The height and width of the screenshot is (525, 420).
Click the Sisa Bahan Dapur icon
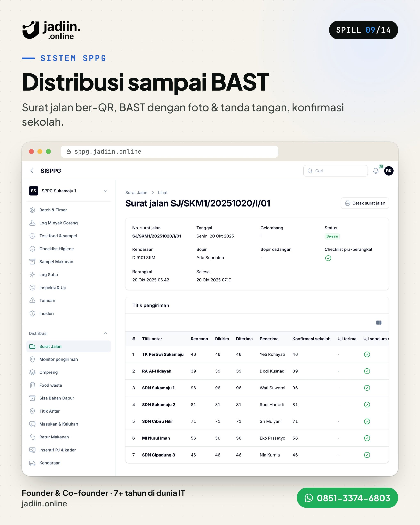tap(32, 398)
